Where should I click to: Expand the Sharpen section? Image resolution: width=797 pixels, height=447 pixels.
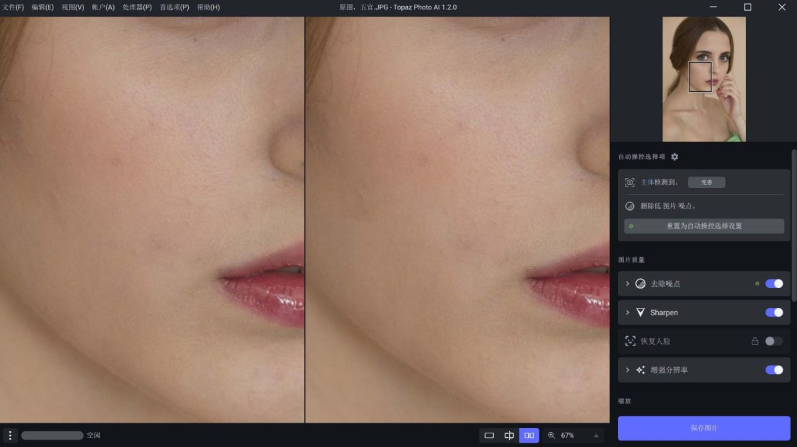pos(627,312)
